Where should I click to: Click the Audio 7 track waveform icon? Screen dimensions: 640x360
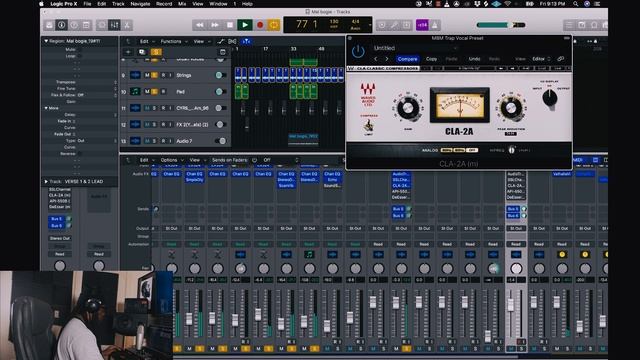[x=135, y=141]
